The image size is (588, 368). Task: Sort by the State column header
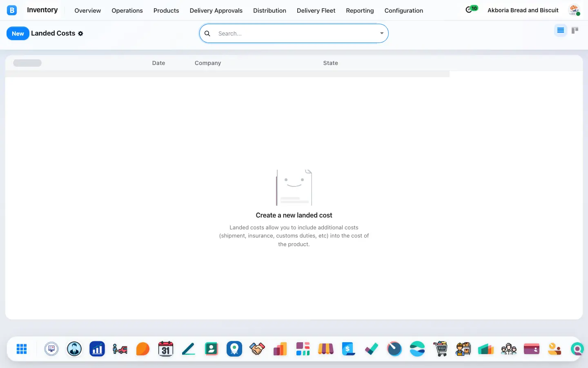coord(330,63)
